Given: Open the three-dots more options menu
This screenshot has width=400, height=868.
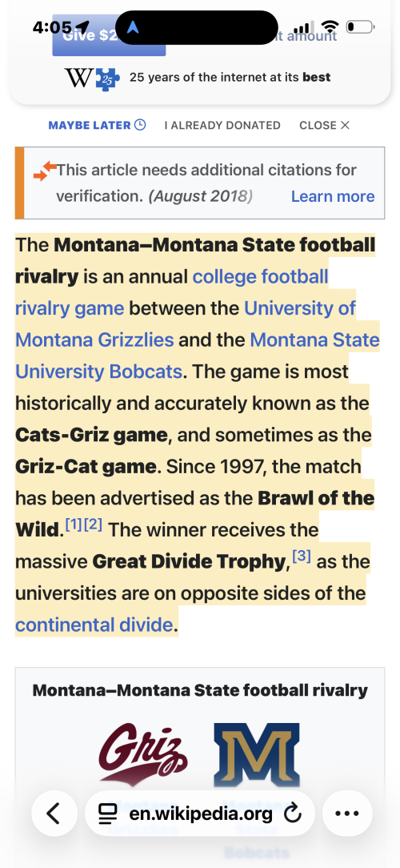Looking at the screenshot, I should tap(347, 814).
